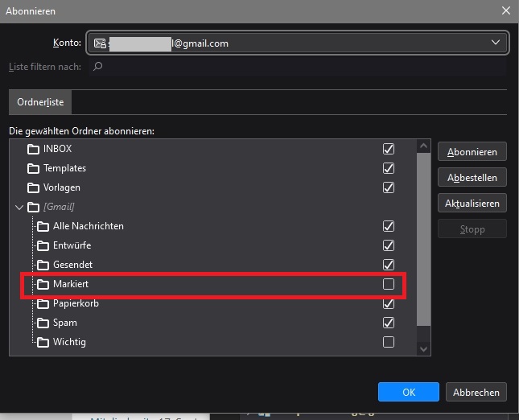Click the Alle Nachrichten folder icon
Image resolution: width=519 pixels, height=420 pixels.
coord(43,226)
